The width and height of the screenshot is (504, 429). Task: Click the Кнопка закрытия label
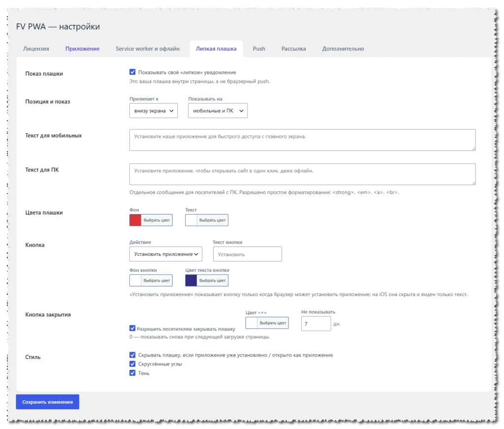[x=48, y=315]
